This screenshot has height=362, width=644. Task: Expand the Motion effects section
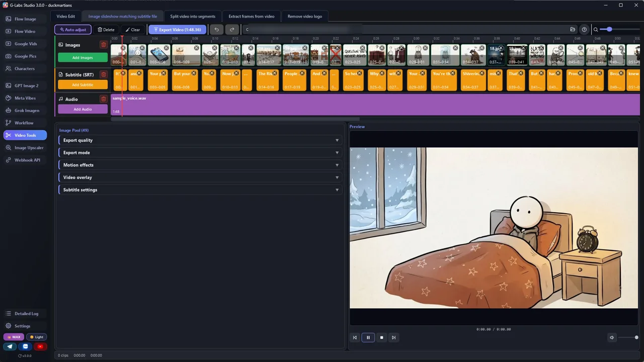(x=200, y=165)
